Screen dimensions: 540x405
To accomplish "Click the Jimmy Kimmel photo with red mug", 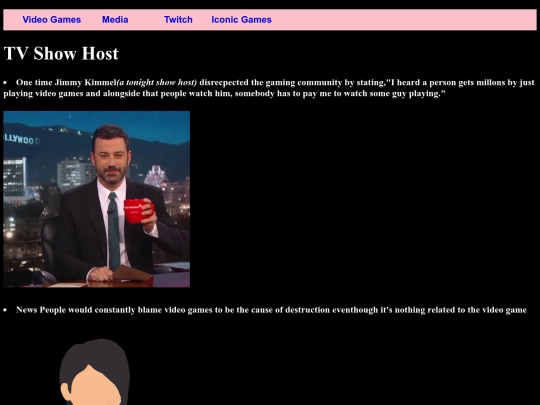I will [96, 199].
